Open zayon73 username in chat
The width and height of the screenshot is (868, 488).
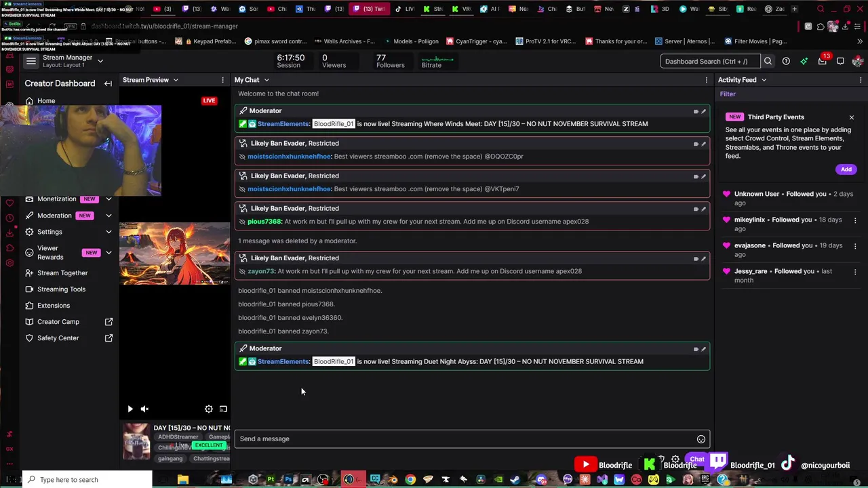click(261, 271)
